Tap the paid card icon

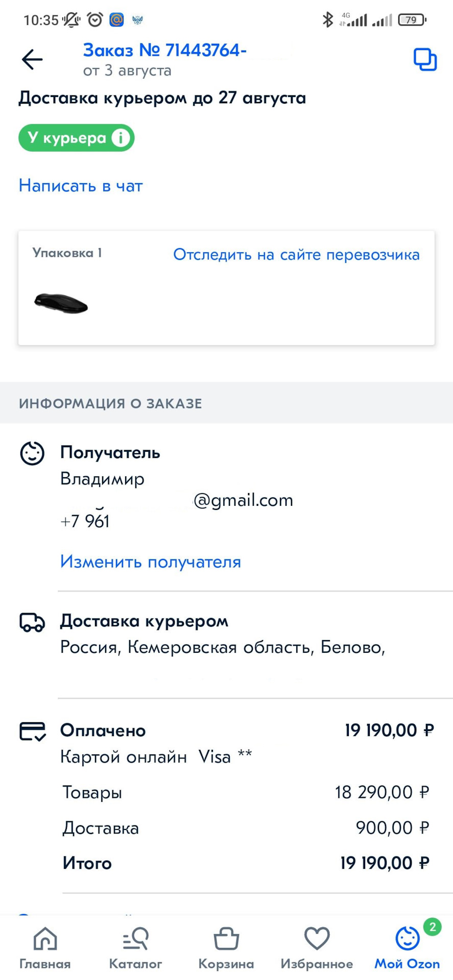[x=33, y=731]
